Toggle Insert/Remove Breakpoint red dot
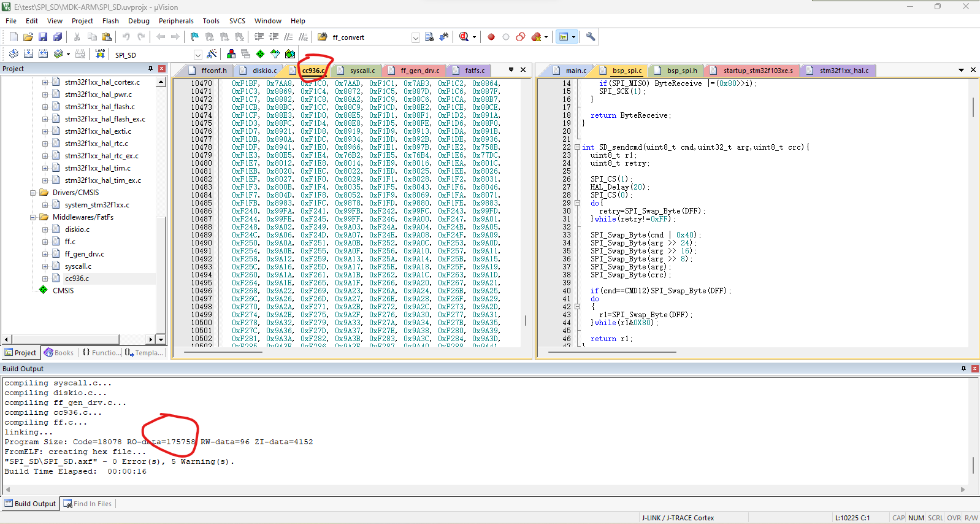The image size is (980, 524). pyautogui.click(x=491, y=37)
